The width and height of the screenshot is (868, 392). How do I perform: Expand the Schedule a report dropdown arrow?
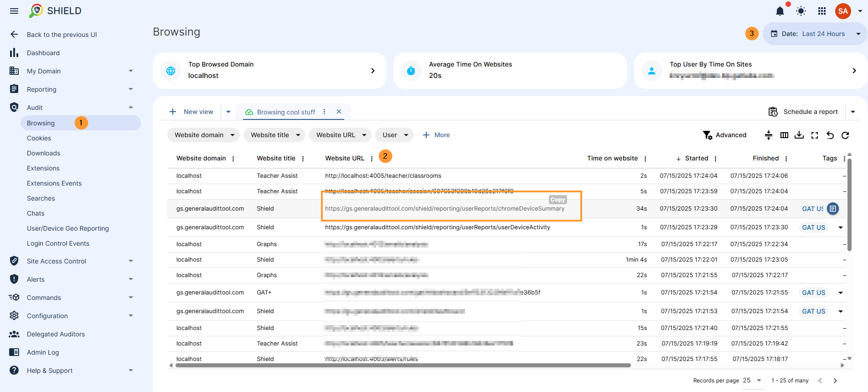point(853,112)
